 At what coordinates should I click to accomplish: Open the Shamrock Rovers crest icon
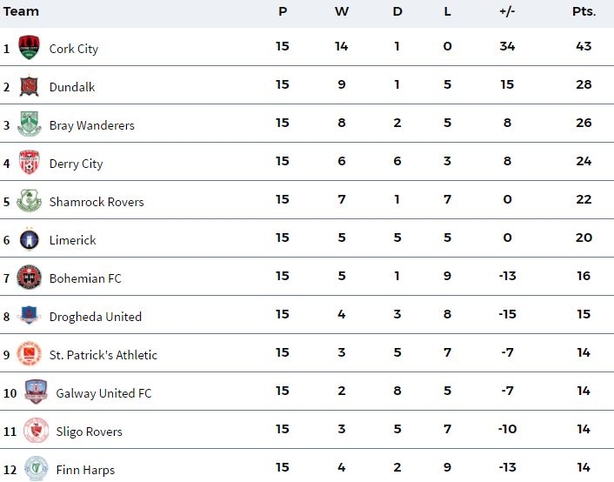(29, 200)
